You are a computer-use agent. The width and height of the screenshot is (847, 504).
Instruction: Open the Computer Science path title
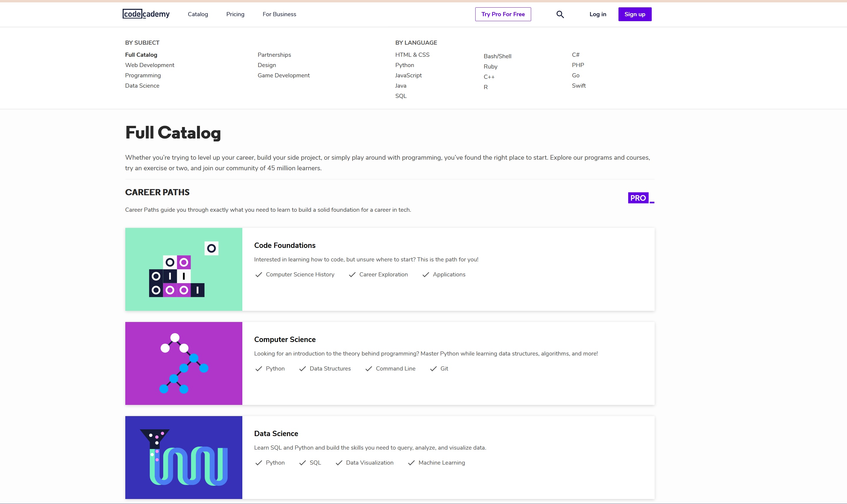pyautogui.click(x=285, y=339)
